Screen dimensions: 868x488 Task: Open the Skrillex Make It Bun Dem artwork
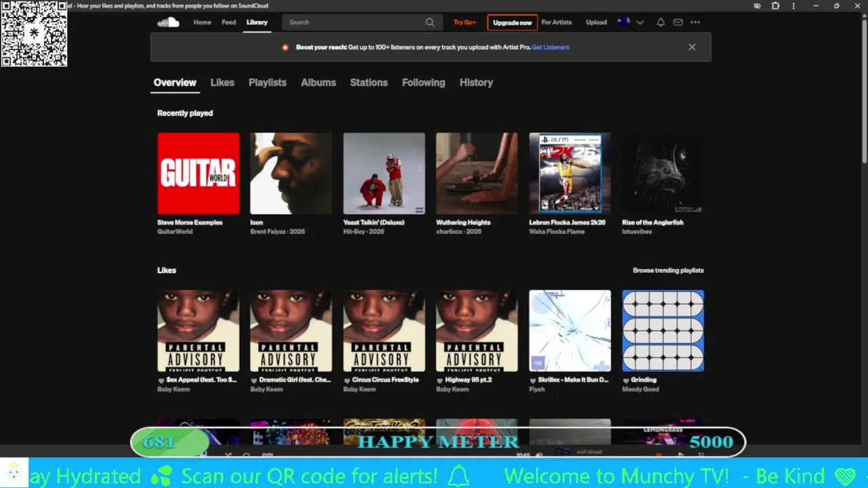(x=570, y=331)
